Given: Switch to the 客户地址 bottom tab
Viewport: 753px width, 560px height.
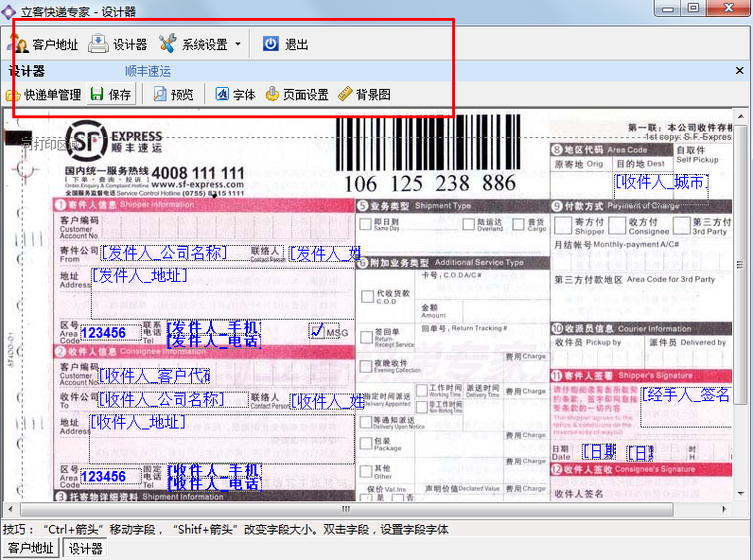Looking at the screenshot, I should point(30,548).
